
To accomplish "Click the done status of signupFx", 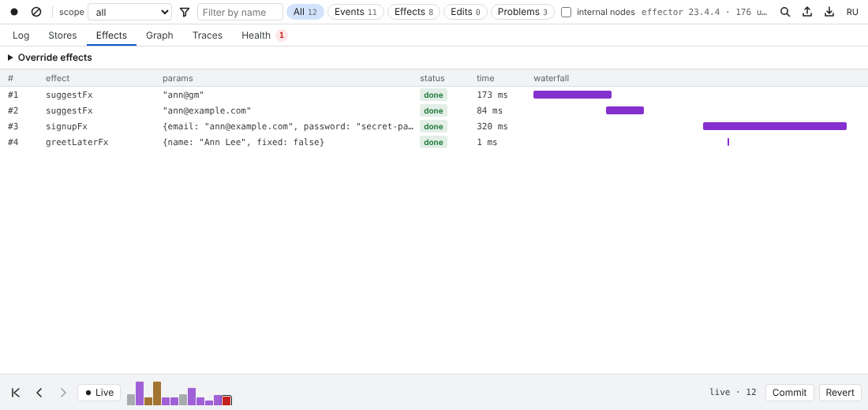I will point(433,127).
